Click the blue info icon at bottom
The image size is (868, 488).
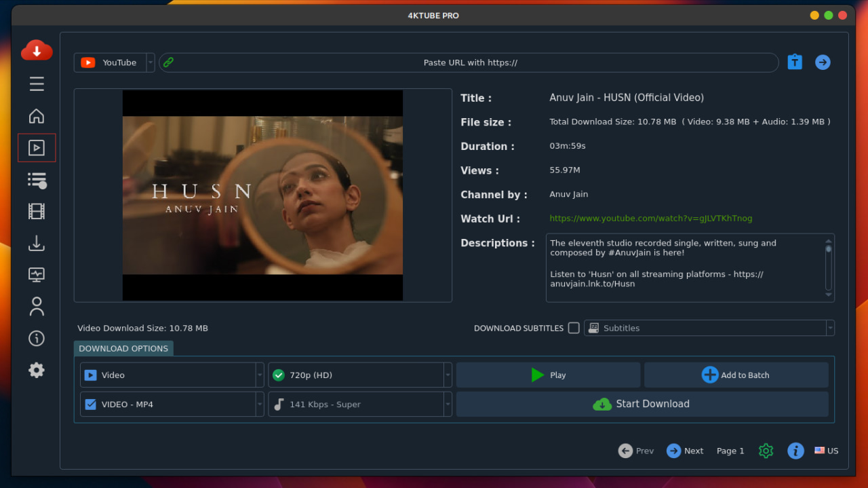click(x=795, y=451)
